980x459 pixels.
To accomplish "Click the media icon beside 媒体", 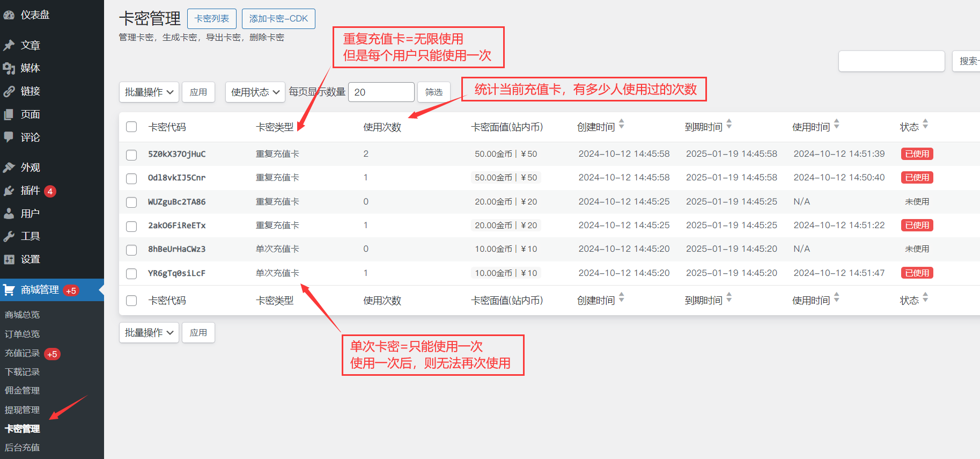I will [x=9, y=68].
